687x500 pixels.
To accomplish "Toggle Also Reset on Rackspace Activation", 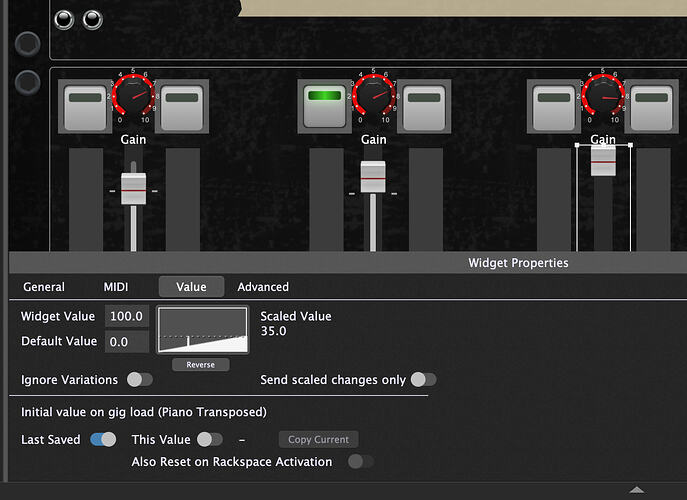I will (361, 461).
